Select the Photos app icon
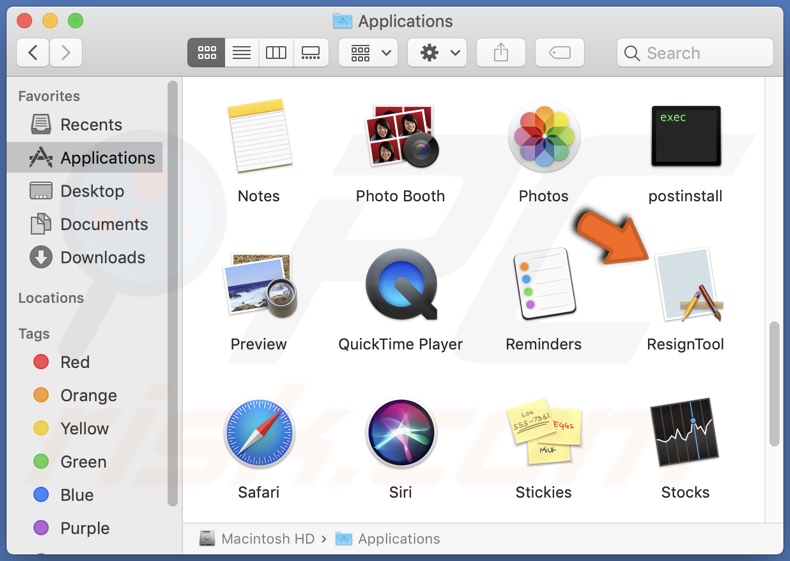The width and height of the screenshot is (790, 561). 544,136
